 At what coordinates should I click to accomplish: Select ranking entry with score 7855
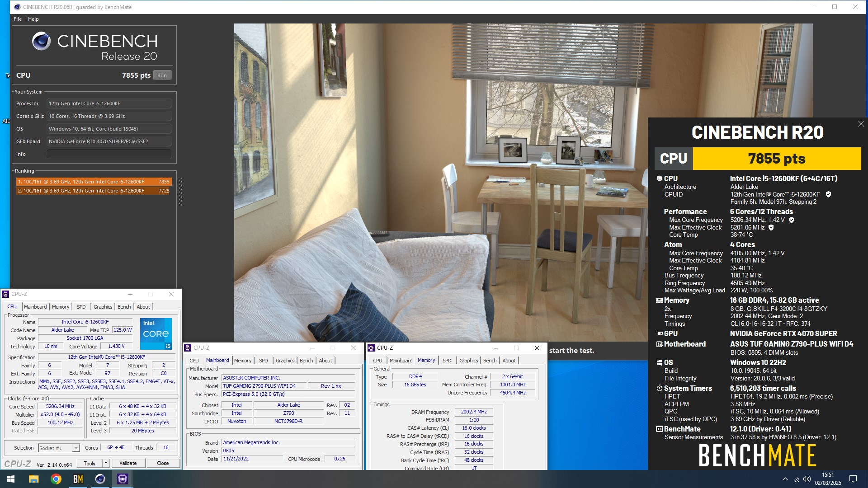click(94, 182)
